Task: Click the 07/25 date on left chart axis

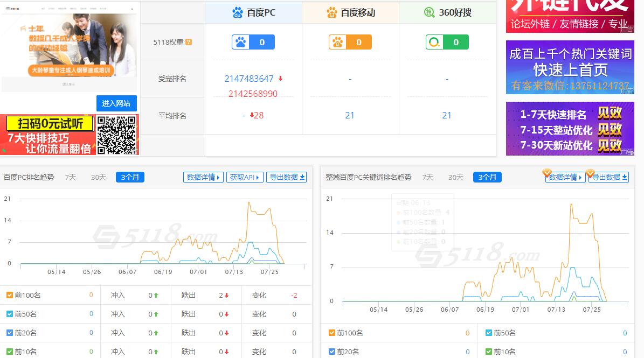Action: click(x=269, y=272)
